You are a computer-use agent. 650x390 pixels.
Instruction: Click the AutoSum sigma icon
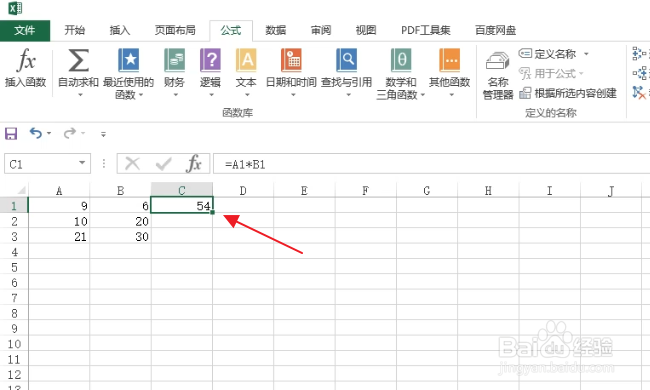(x=78, y=61)
